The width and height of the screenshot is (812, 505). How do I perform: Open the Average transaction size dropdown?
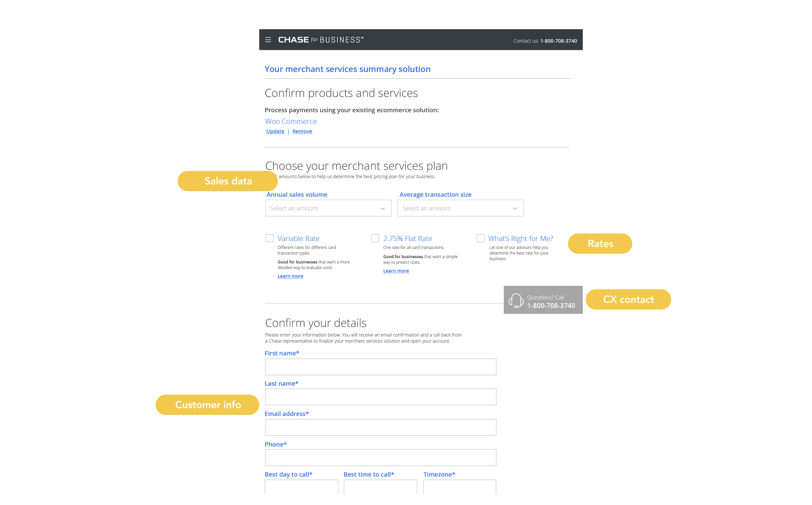pyautogui.click(x=460, y=209)
